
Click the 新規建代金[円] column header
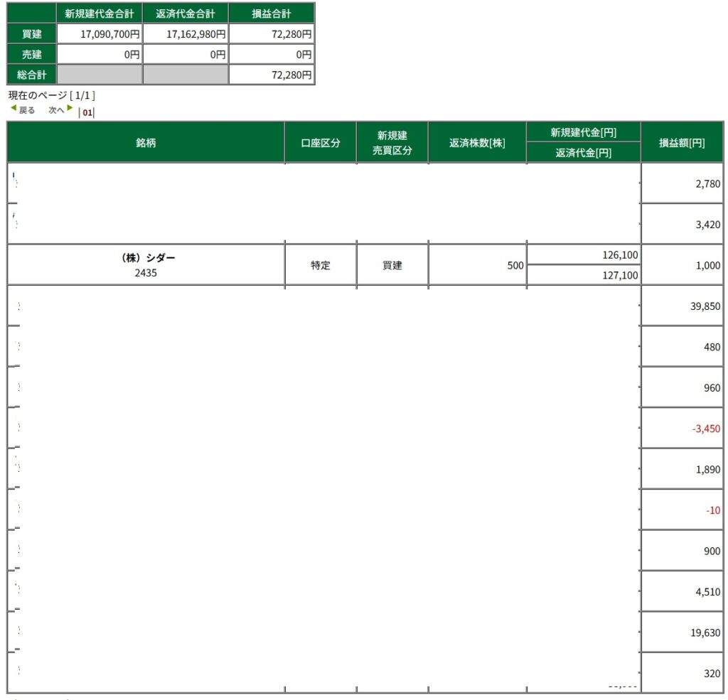(583, 132)
